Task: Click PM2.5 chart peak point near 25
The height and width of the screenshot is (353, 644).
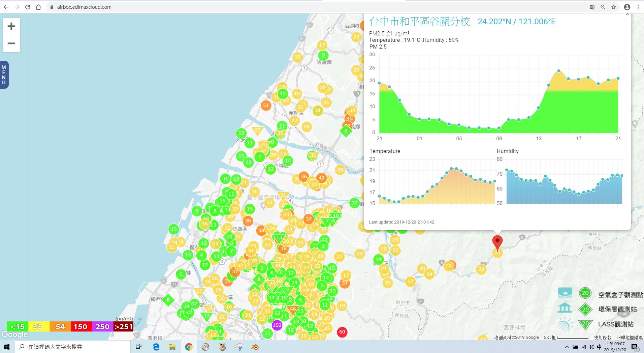Action: click(558, 71)
